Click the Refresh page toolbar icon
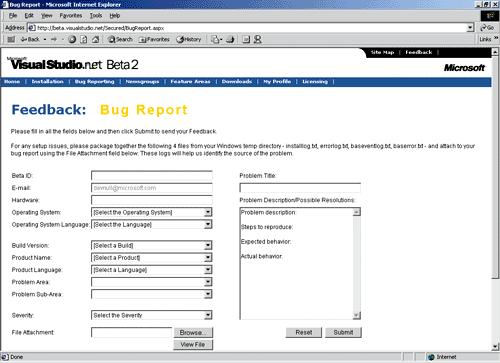The image size is (500, 363). (x=84, y=39)
